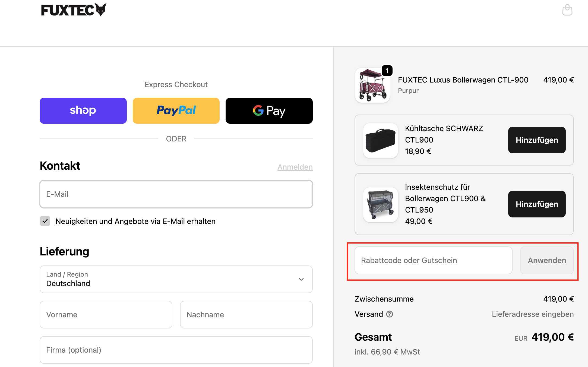Click the Versand help question mark icon
The image size is (588, 367).
pyautogui.click(x=390, y=314)
